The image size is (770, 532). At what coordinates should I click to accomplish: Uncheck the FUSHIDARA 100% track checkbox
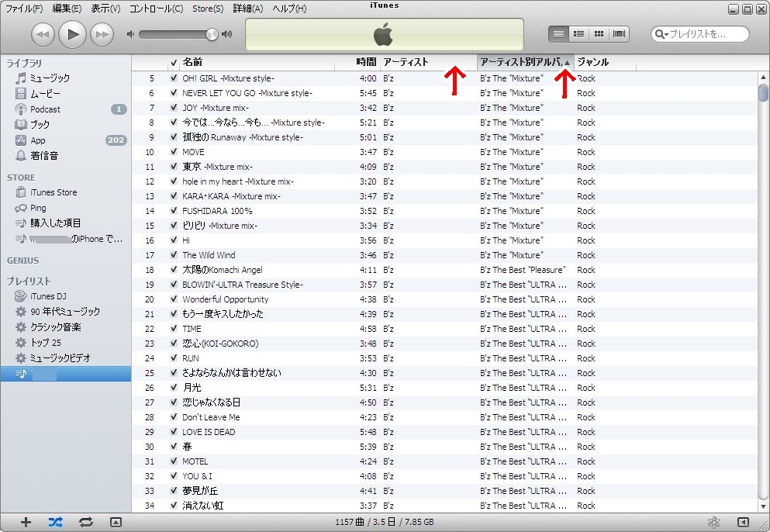click(174, 211)
